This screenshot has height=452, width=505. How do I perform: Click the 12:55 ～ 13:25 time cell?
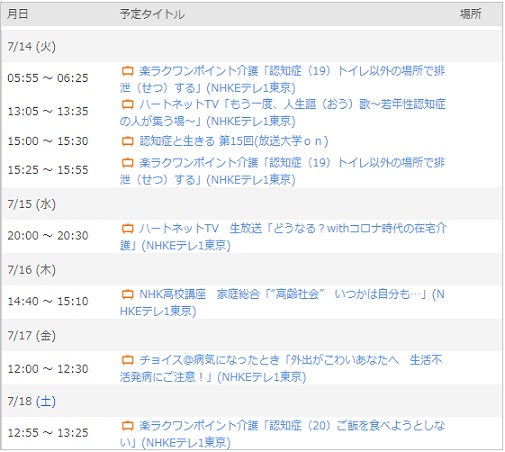pos(48,433)
